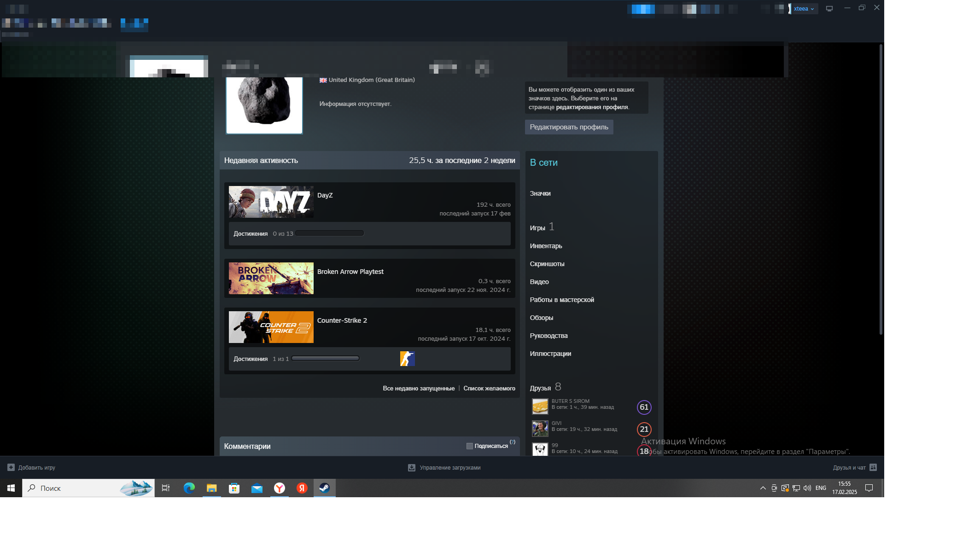The width and height of the screenshot is (980, 558).
Task: Open the friend 99 avatar
Action: tap(540, 449)
